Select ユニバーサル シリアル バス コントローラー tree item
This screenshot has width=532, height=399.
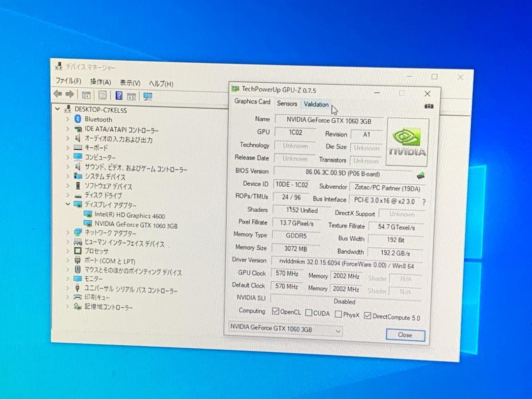131,290
